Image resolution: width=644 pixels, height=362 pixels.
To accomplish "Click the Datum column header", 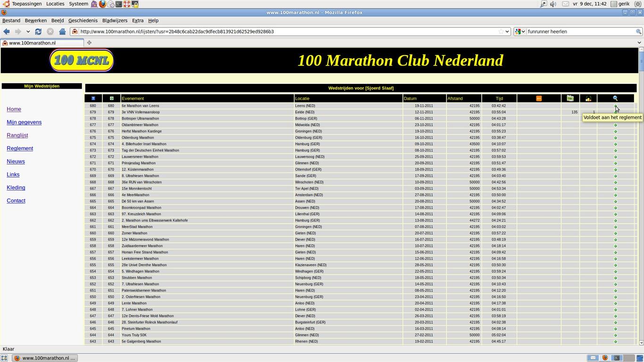I will click(424, 99).
